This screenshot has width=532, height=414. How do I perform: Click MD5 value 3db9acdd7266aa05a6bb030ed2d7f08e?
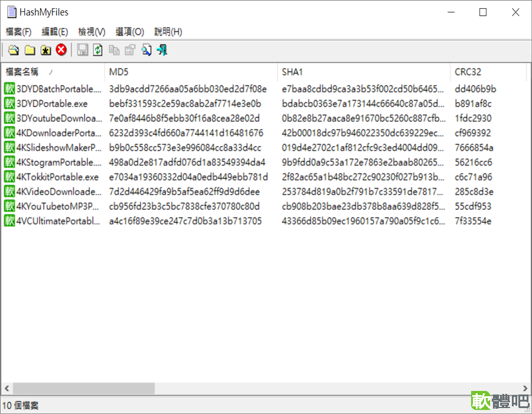point(187,89)
